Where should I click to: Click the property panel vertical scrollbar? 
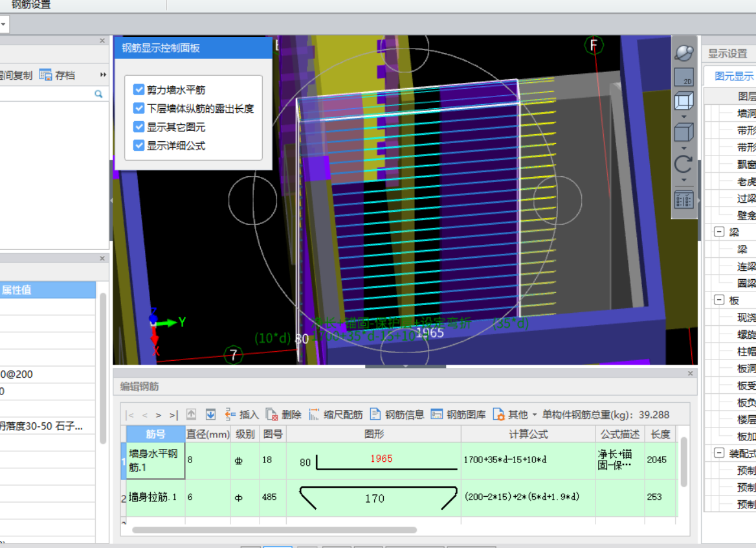[103, 368]
